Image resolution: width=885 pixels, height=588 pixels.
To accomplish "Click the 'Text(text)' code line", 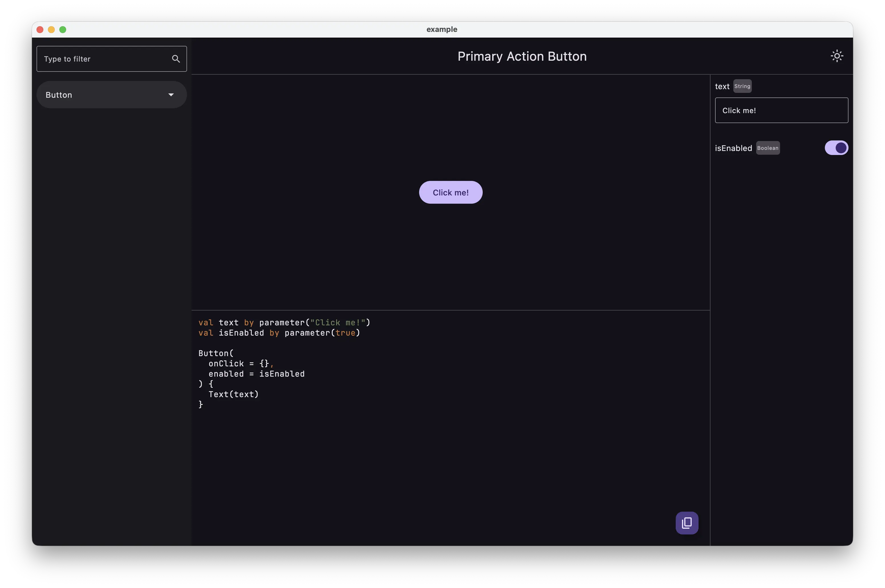I will 234,394.
